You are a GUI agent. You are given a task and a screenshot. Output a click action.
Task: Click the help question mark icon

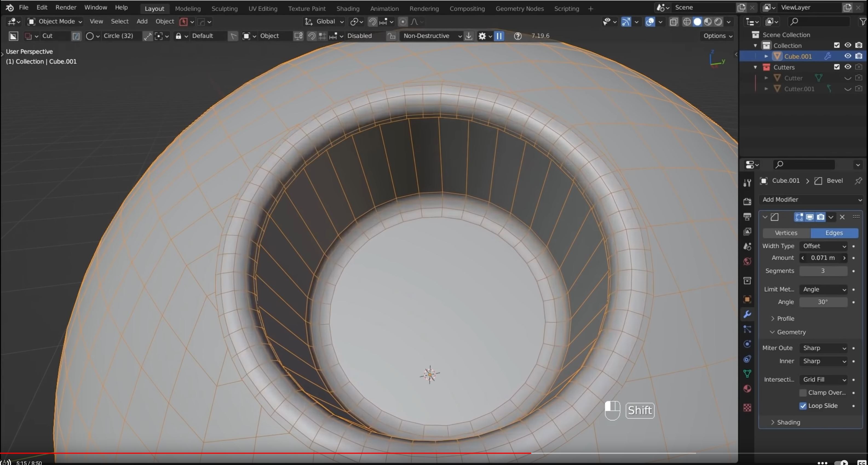point(518,36)
